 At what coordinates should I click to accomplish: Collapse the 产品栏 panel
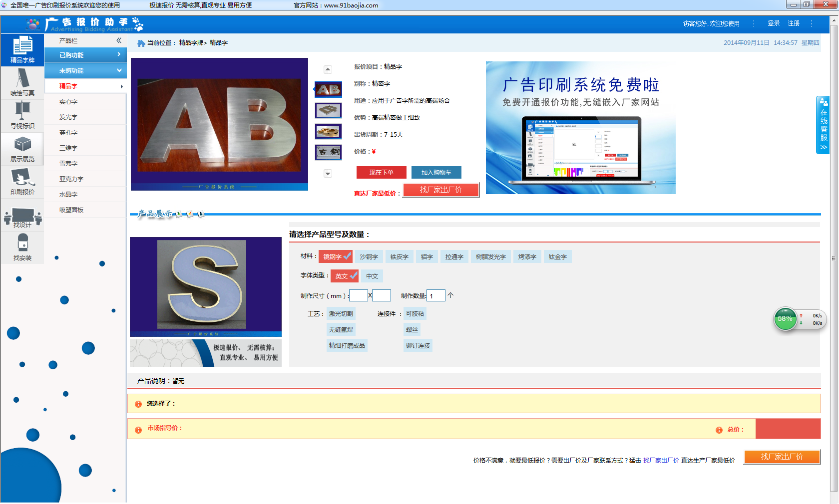(x=119, y=40)
